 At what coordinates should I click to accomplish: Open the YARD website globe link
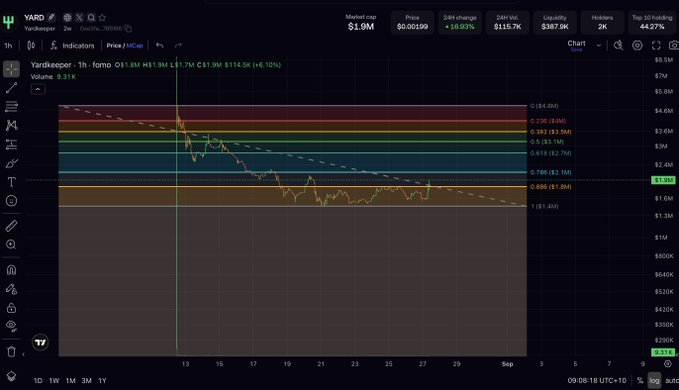[x=67, y=18]
